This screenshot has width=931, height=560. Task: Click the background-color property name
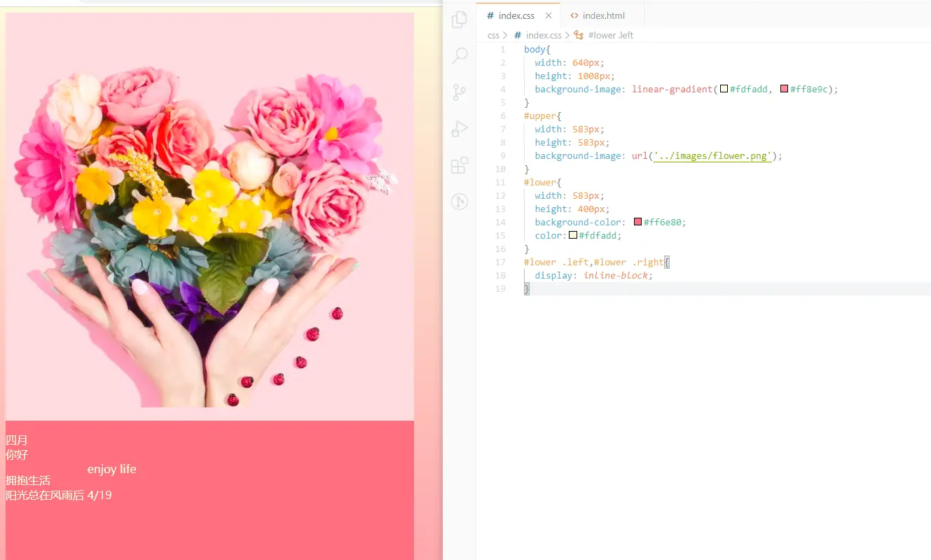pyautogui.click(x=578, y=223)
